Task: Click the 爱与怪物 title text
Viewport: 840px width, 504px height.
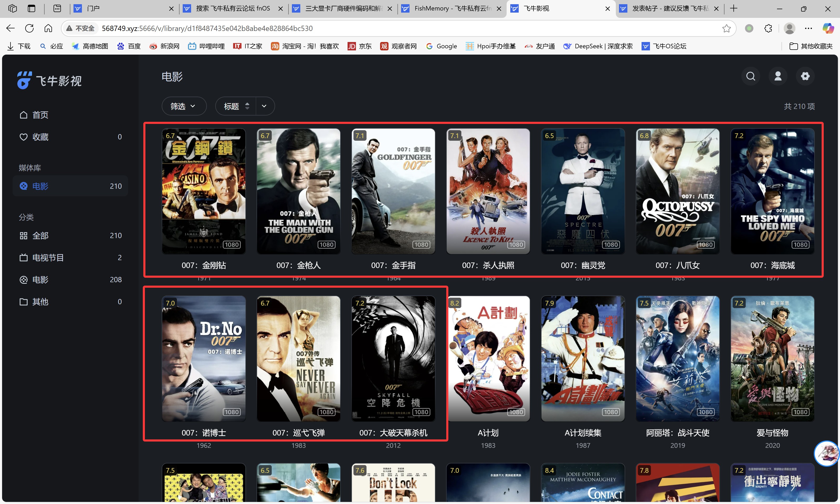Action: point(773,433)
